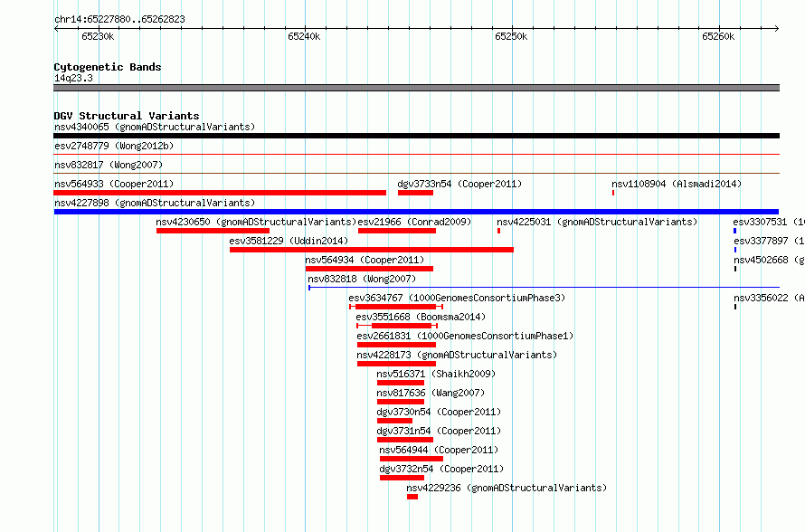Screen dimensions: 805x532
Task: Click the red nsv564944 variant bar
Action: 412,459
